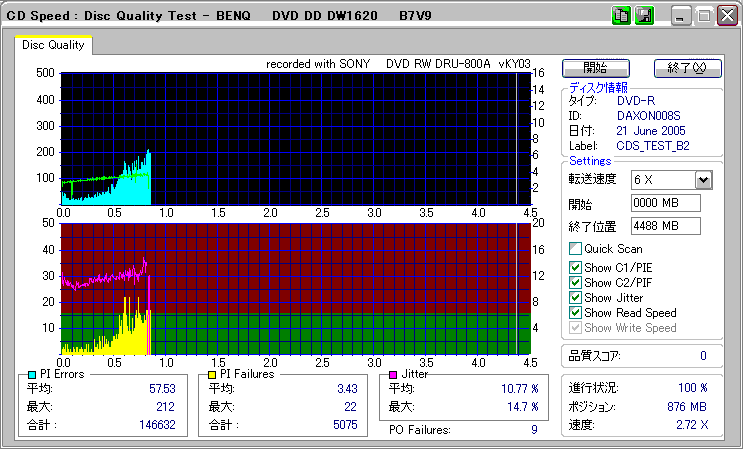Click the grayed Show Write Speed checkbox
This screenshot has height=449, width=743.
point(575,328)
